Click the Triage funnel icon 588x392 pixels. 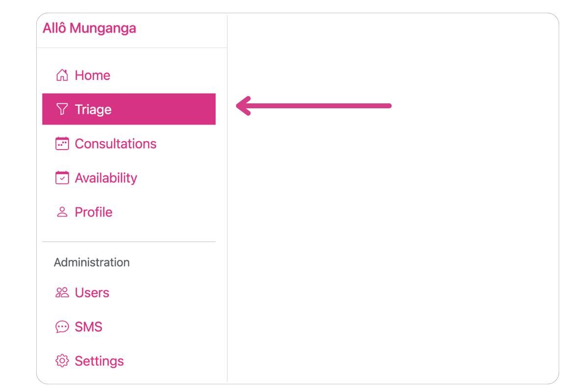(x=62, y=109)
